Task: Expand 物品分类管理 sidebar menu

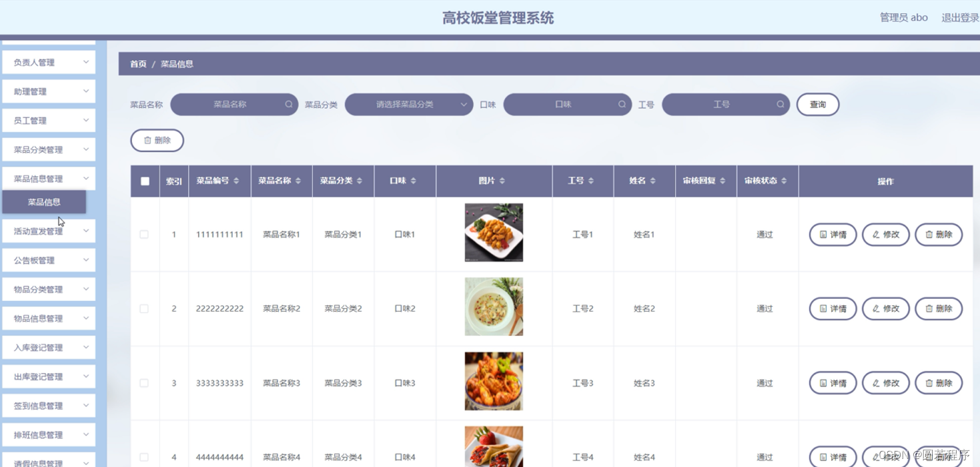Action: coord(49,289)
